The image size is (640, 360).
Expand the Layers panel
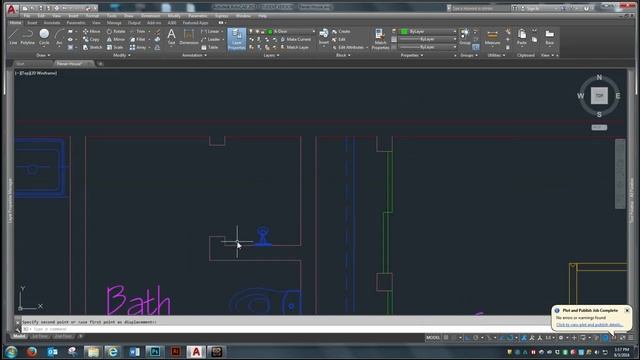coord(271,55)
